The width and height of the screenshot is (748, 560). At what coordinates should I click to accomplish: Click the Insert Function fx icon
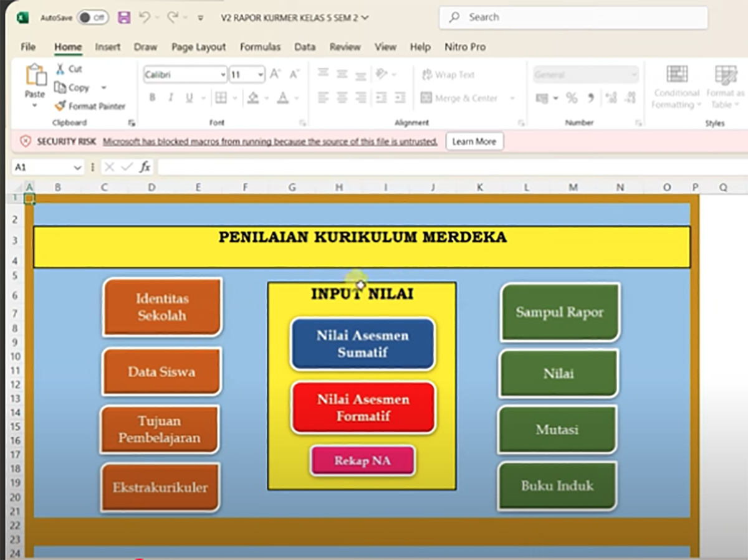[145, 167]
